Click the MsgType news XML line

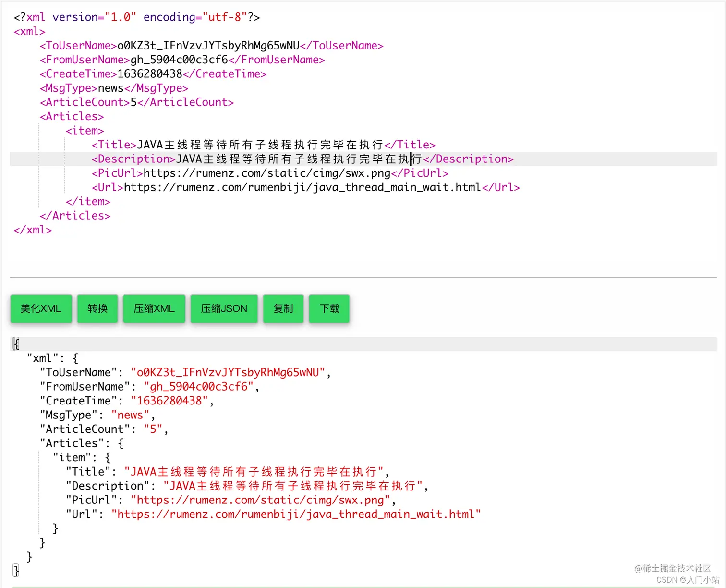coord(114,88)
